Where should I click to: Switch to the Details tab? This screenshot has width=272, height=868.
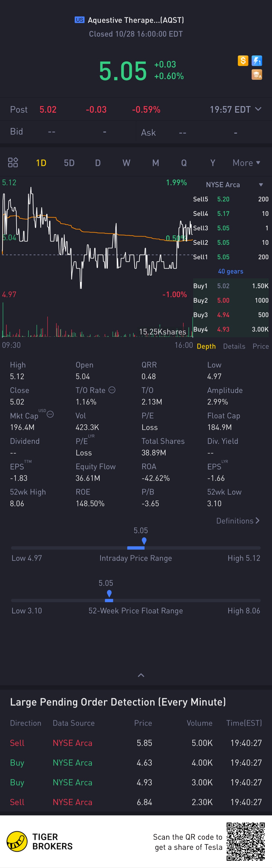tap(234, 346)
